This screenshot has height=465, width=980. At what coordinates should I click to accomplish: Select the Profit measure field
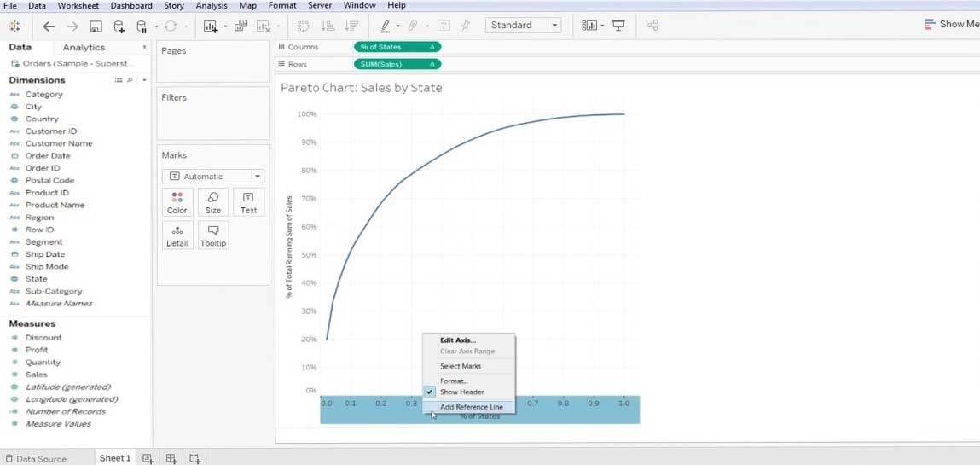point(37,350)
